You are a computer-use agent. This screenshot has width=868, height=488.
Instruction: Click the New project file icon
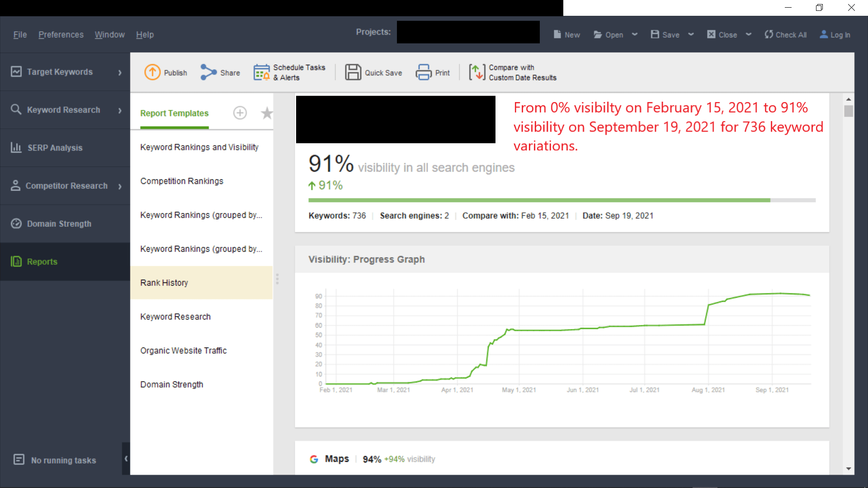[x=557, y=34]
